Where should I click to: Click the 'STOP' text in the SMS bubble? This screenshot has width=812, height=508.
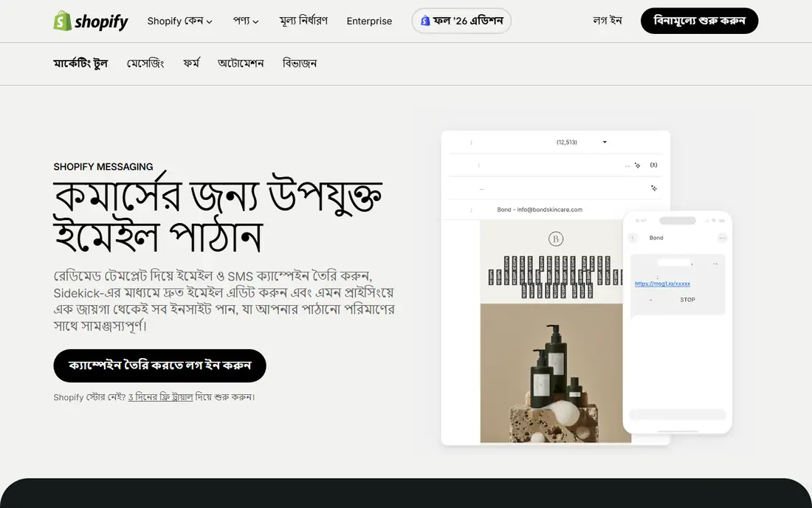(688, 300)
